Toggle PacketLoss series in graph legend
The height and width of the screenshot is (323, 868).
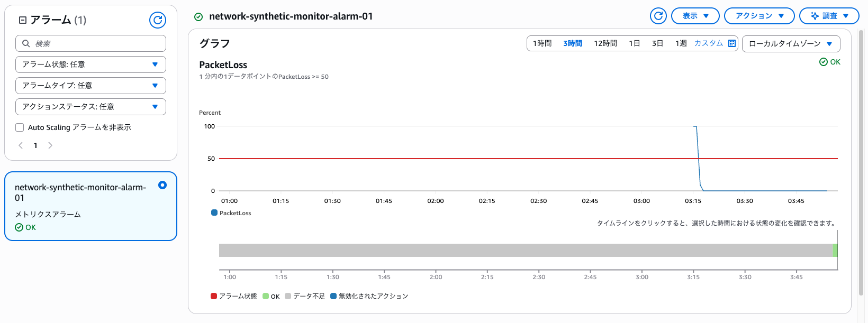(x=231, y=213)
